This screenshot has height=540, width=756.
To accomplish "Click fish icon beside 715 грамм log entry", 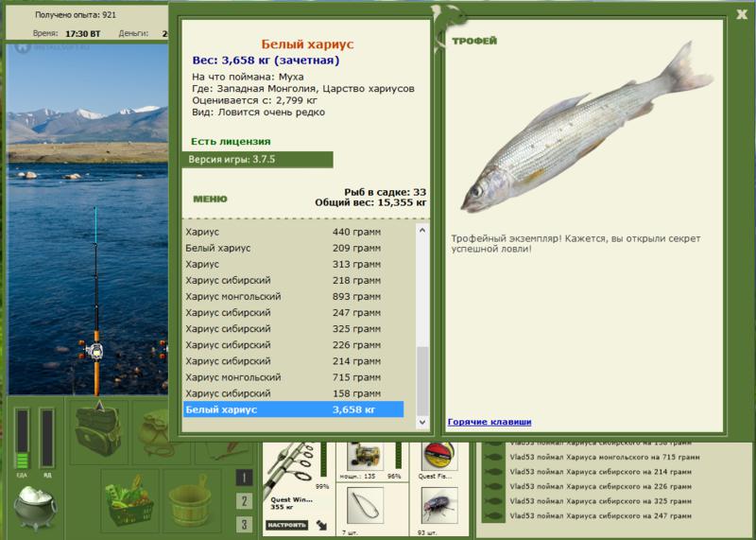I will click(x=493, y=458).
